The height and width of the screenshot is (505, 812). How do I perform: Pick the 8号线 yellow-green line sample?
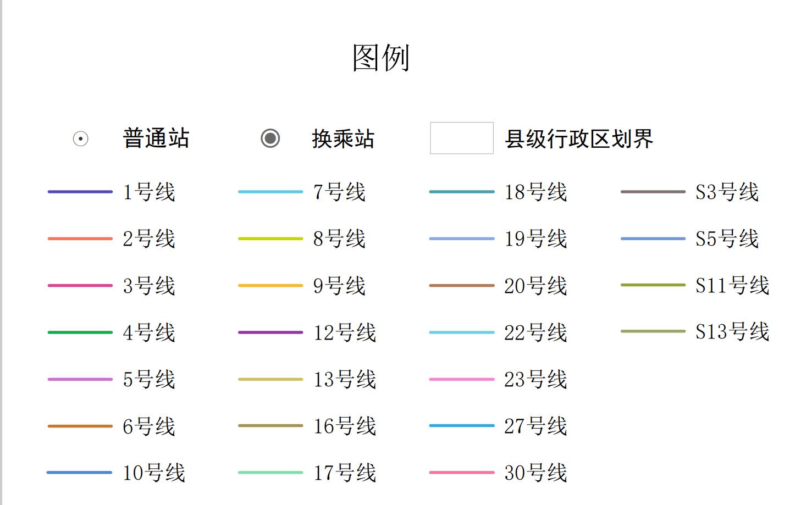(270, 238)
